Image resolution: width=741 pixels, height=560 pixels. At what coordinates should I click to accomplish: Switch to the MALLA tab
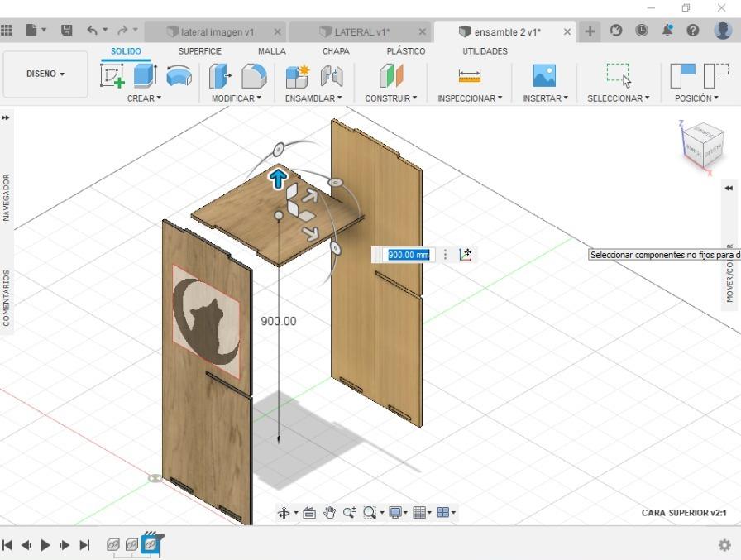click(x=272, y=51)
